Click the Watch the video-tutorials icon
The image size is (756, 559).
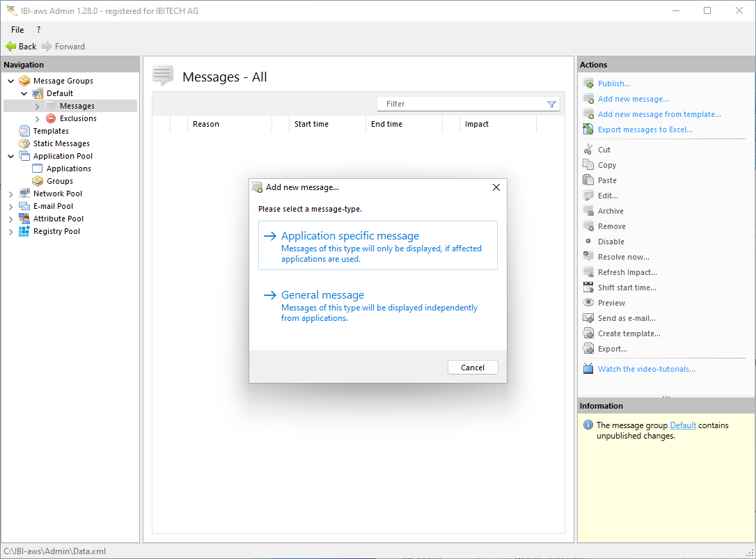[588, 369]
